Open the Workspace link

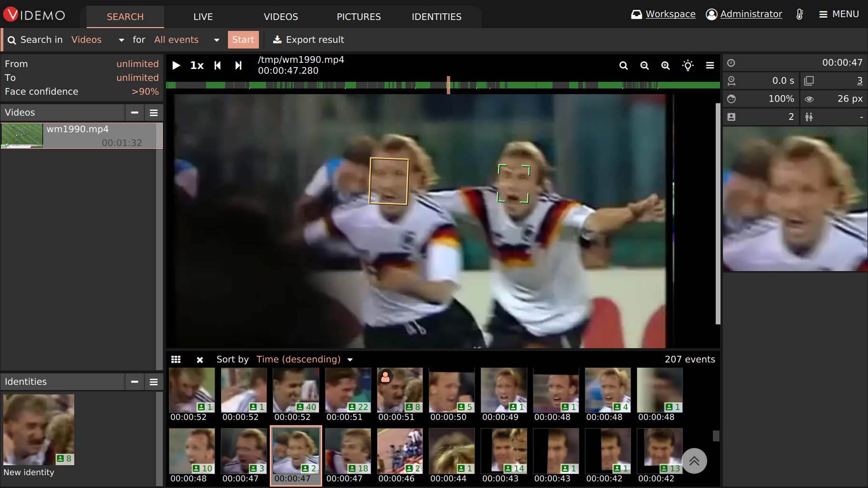point(663,14)
